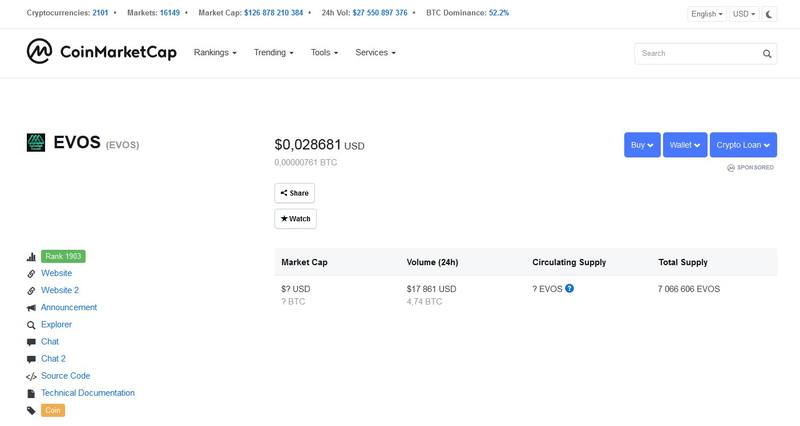Image resolution: width=800 pixels, height=426 pixels.
Task: Click the speech bubble icon beside Chat
Action: tap(31, 342)
